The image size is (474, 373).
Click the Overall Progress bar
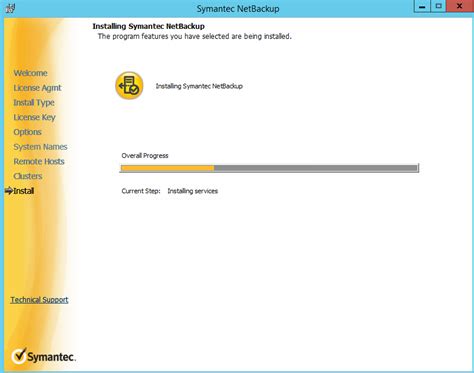269,168
